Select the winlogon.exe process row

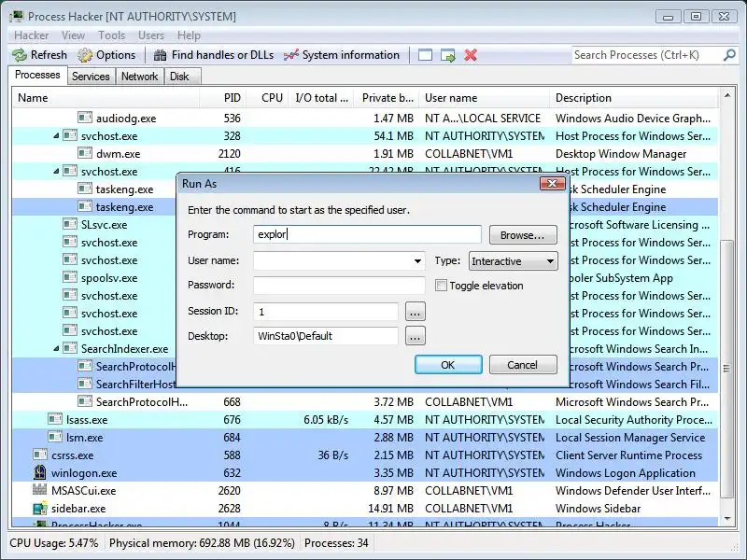tap(365, 473)
